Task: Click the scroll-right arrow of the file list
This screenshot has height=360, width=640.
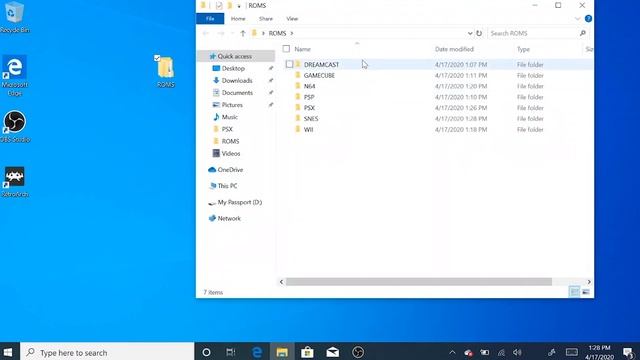Action: click(589, 282)
